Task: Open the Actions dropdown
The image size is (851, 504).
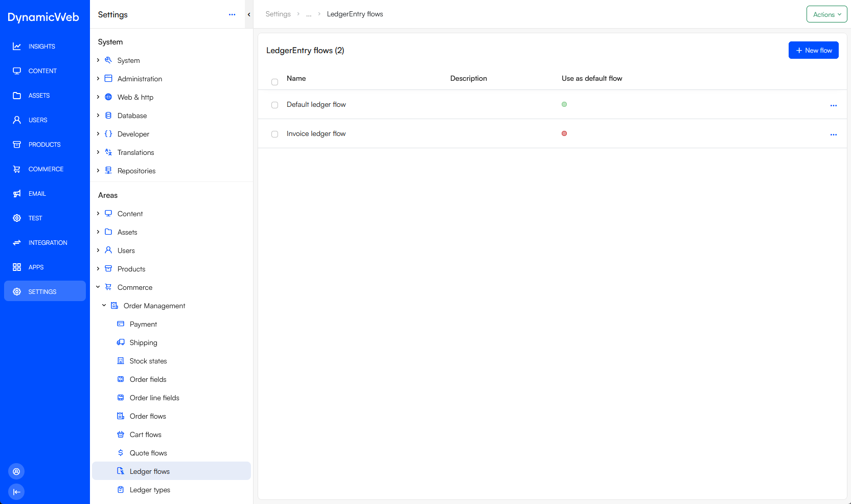Action: tap(826, 14)
